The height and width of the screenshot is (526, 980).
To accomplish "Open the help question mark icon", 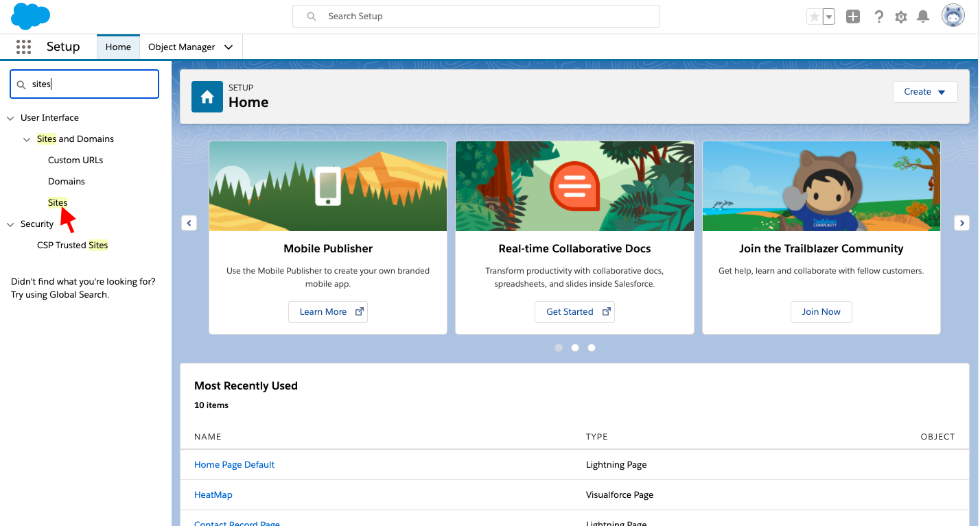I will pos(878,16).
